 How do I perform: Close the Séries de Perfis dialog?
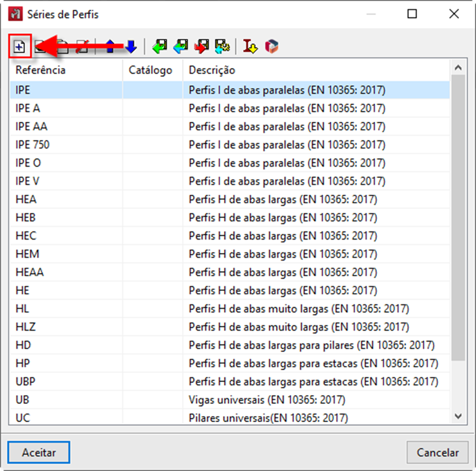click(454, 14)
